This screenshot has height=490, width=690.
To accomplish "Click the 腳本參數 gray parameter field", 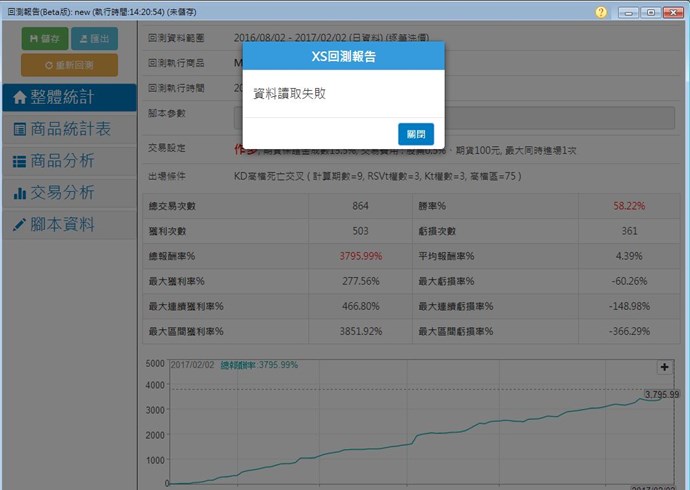I will tap(453, 117).
